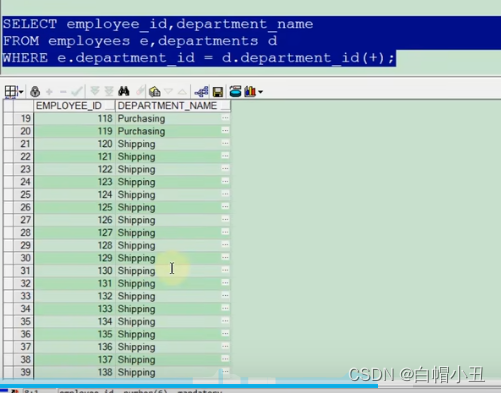Select row number 39 header
Image resolution: width=501 pixels, height=393 pixels.
click(x=23, y=372)
